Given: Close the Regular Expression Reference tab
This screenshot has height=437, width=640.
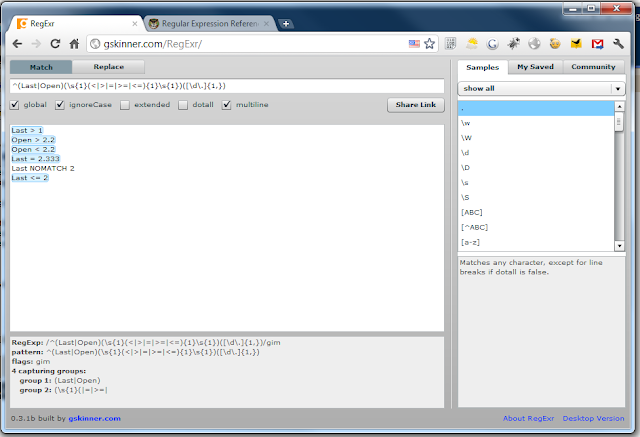Looking at the screenshot, I should coord(266,24).
